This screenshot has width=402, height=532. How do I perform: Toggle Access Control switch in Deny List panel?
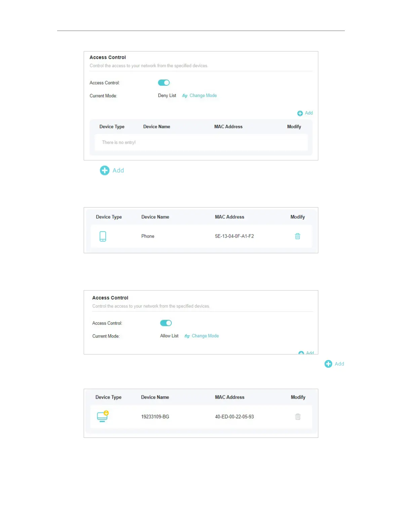164,83
